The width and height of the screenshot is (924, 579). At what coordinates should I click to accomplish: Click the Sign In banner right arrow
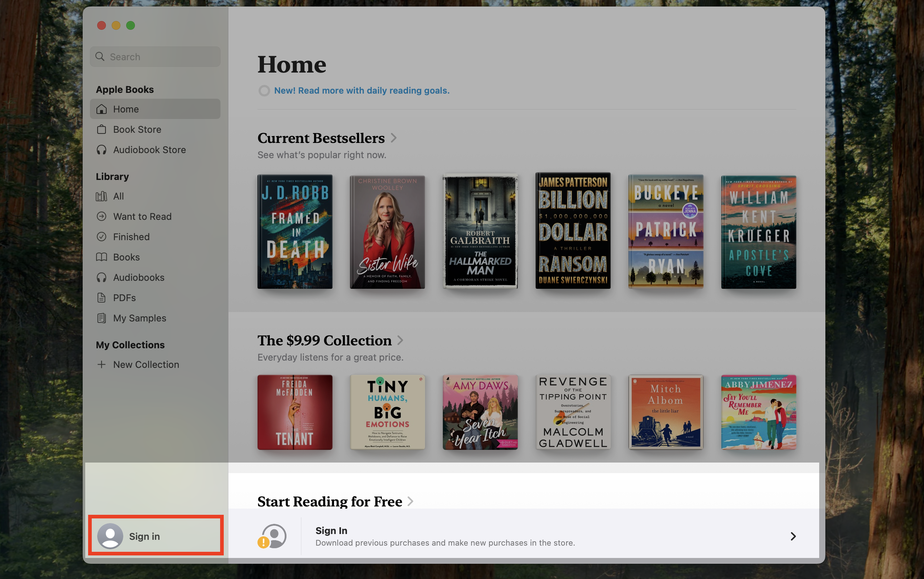click(793, 536)
